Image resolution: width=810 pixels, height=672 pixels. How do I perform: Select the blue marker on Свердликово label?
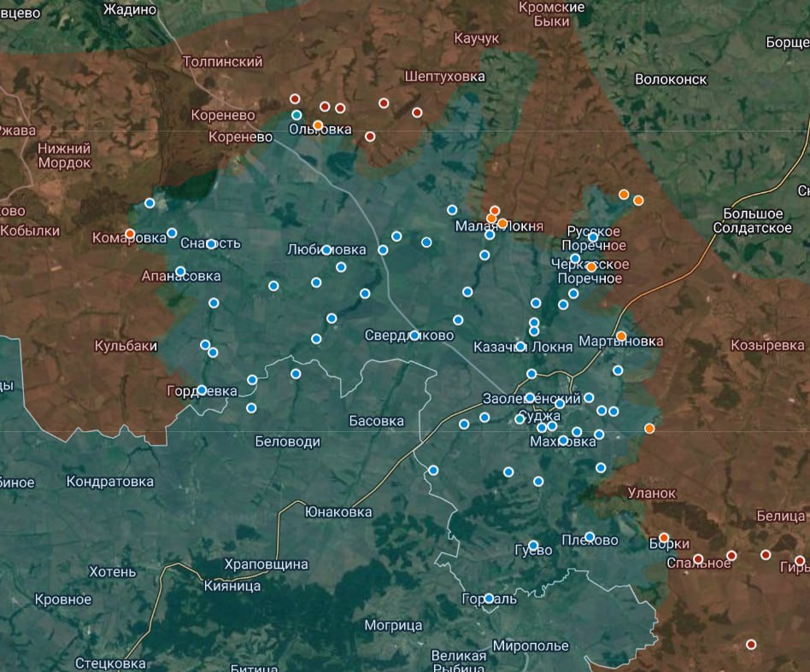414,336
